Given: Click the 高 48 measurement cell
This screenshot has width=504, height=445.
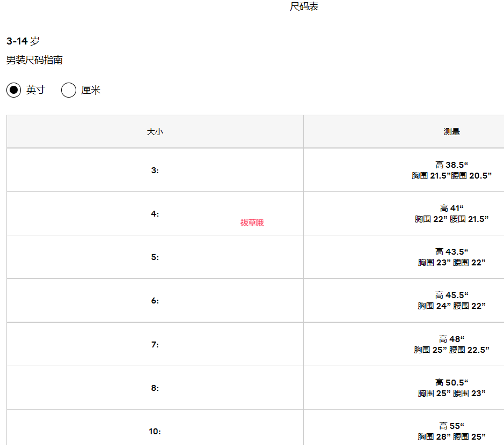Looking at the screenshot, I should [452, 344].
